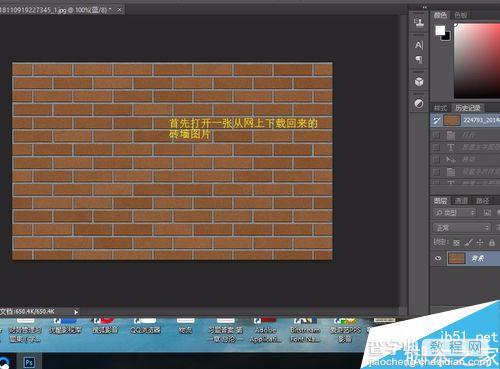
Task: Click the white foreground color swatch
Action: click(440, 30)
